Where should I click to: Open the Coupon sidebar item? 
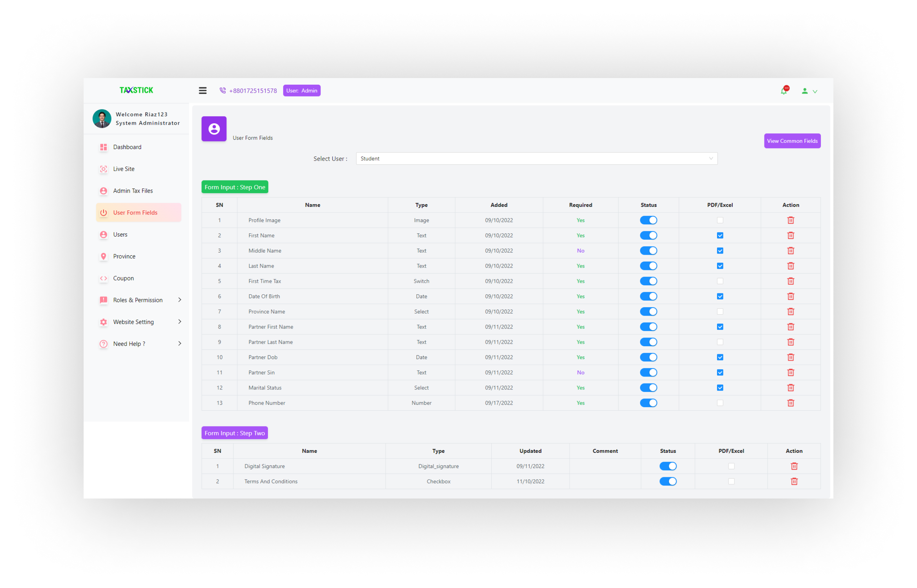point(123,278)
